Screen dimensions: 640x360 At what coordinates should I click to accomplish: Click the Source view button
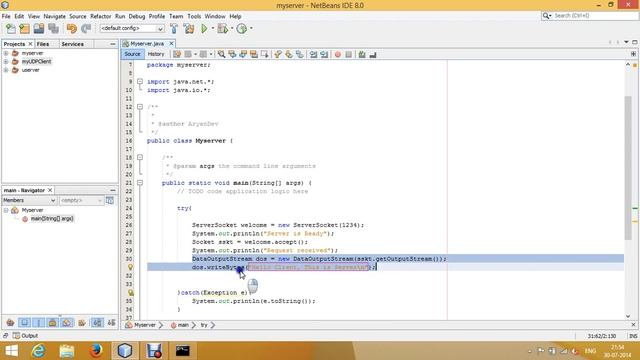tap(132, 54)
